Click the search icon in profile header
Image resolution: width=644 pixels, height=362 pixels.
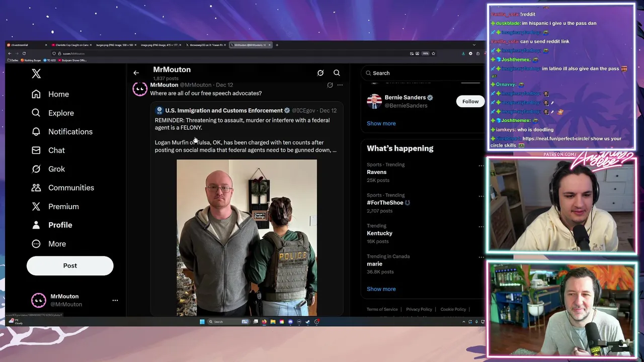coord(337,73)
